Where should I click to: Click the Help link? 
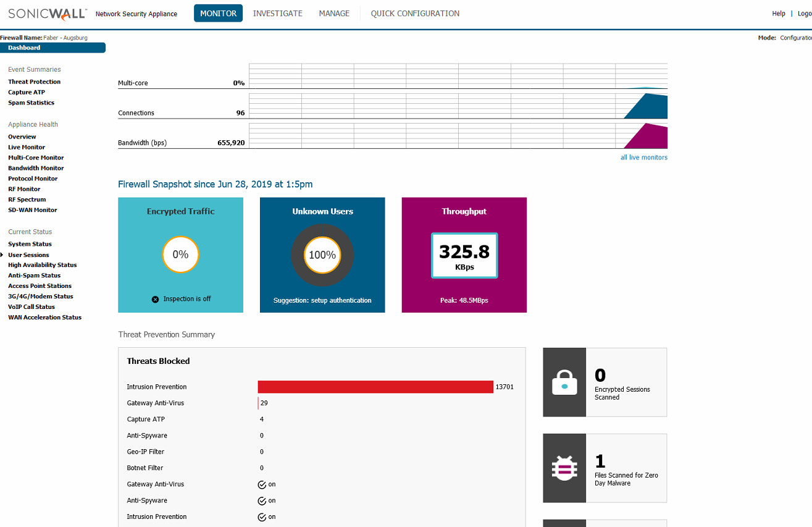(x=779, y=14)
